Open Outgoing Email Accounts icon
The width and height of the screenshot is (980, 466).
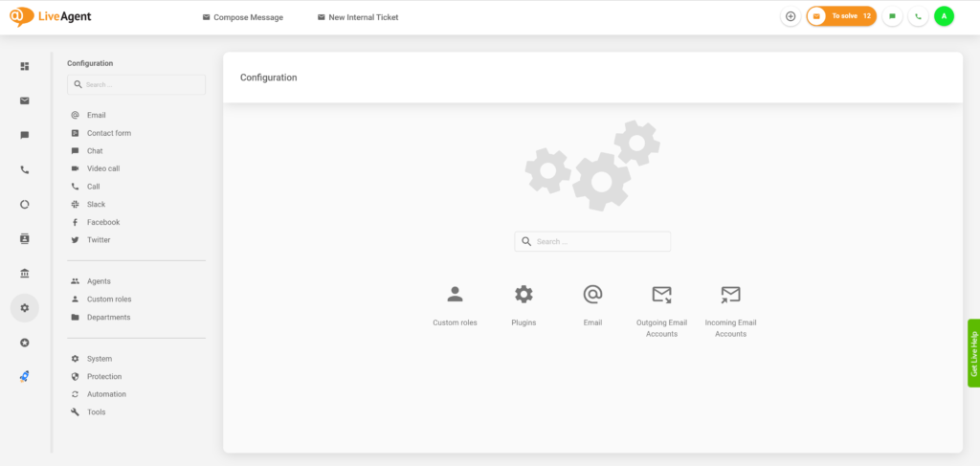click(x=661, y=295)
